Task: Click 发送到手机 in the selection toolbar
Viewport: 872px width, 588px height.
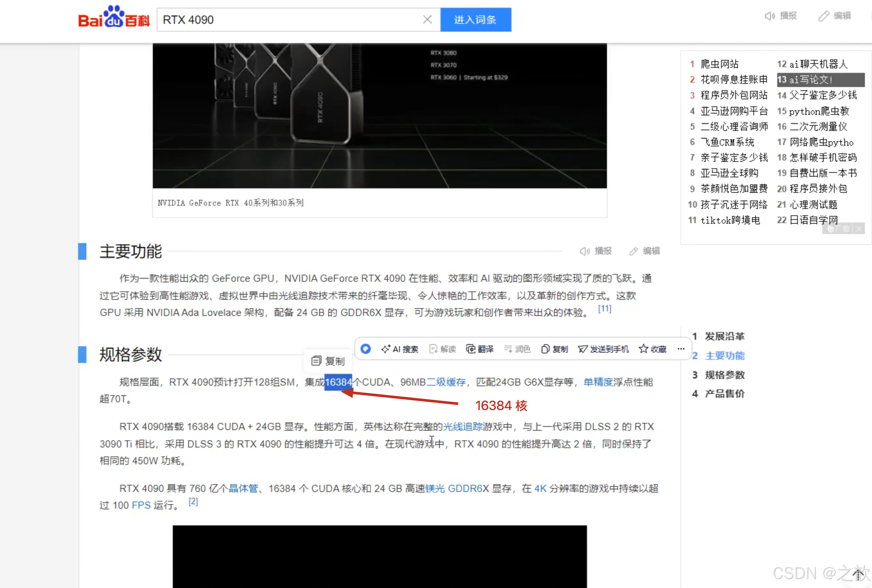Action: [603, 349]
